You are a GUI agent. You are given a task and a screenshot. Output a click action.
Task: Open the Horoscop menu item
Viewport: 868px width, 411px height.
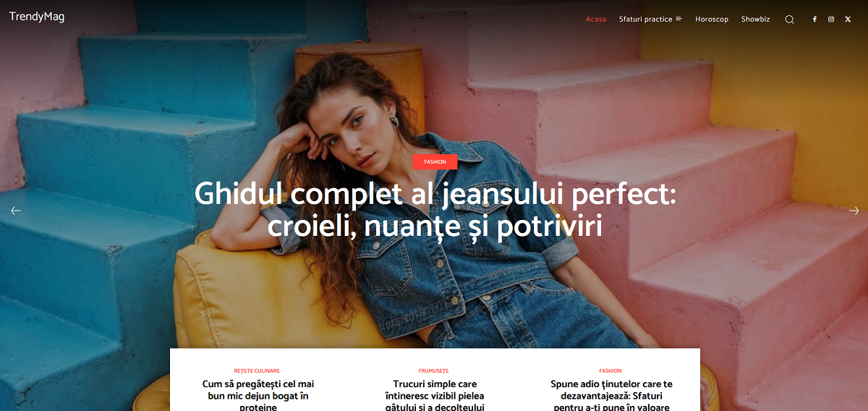tap(712, 20)
